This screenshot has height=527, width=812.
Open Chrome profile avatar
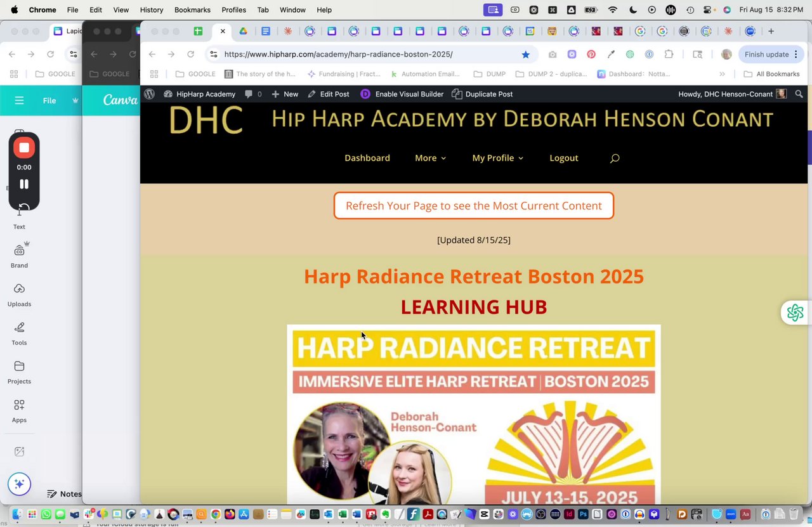[x=726, y=55]
